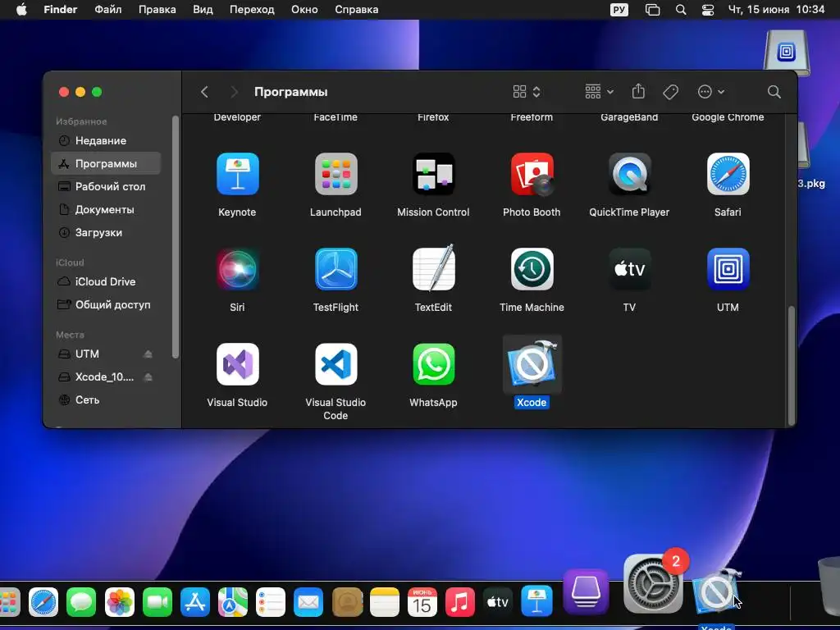
Task: Select the Time Machine app icon
Action: pos(532,269)
